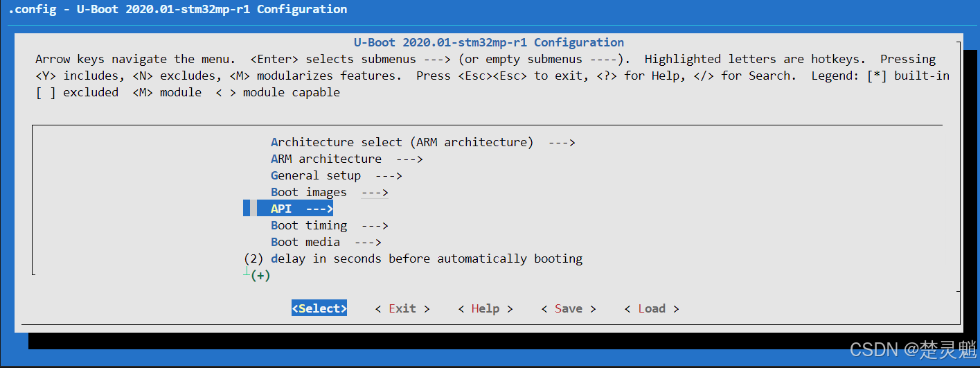The height and width of the screenshot is (368, 980).
Task: Click the .config window title text
Action: (x=177, y=9)
